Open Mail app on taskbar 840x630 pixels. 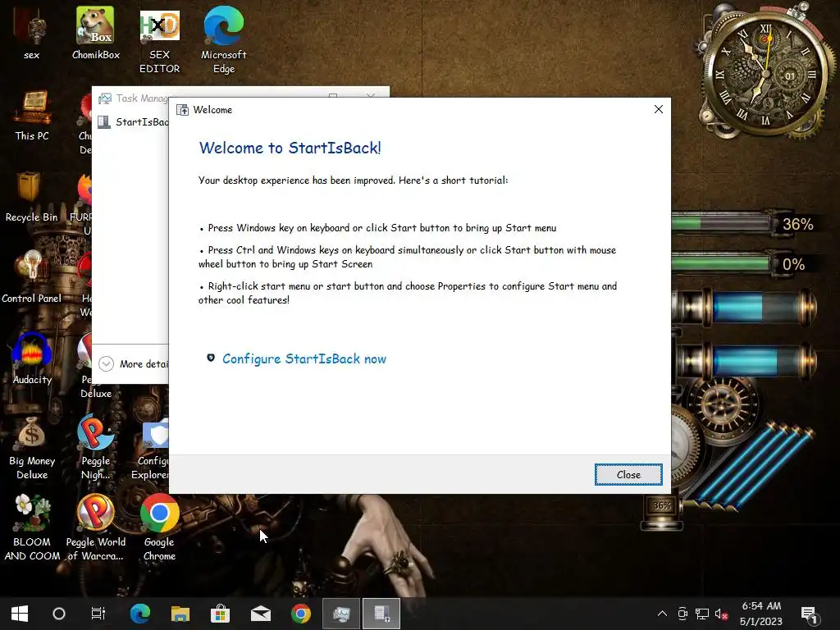coord(260,614)
